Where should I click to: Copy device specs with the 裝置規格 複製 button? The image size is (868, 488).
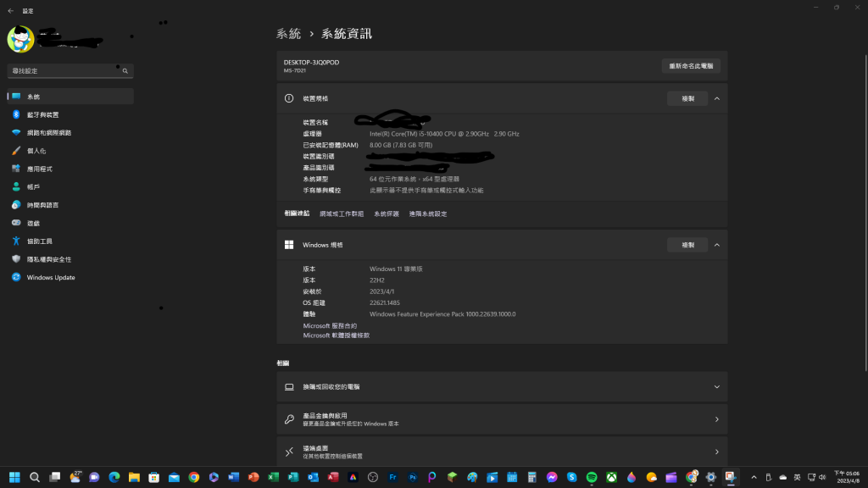point(687,98)
